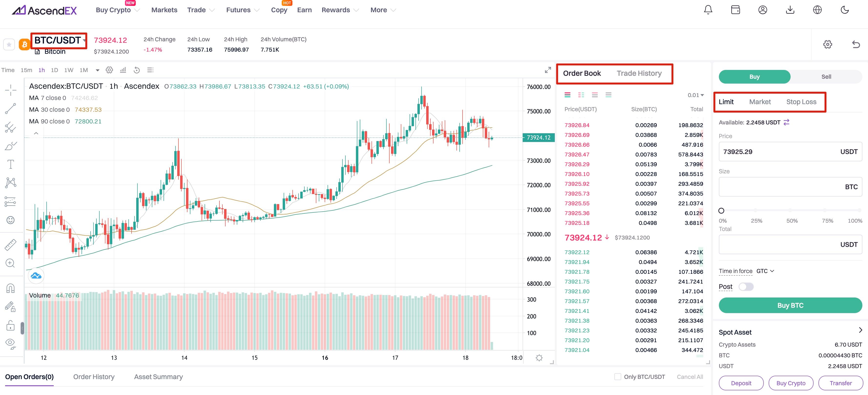Image resolution: width=868 pixels, height=395 pixels.
Task: Open the notification bell icon
Action: coord(708,10)
